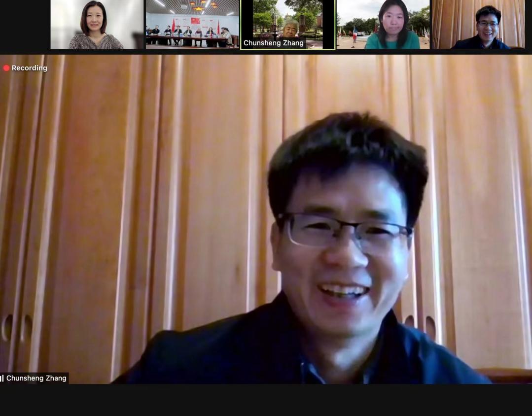This screenshot has height=416, width=532.
Task: Click the red flag emblem in conference thumbnail
Action: coord(195,21)
